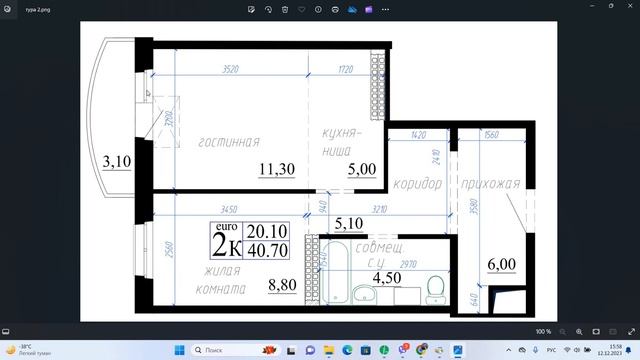Image resolution: width=640 pixels, height=360 pixels.
Task: Open Task View on the taskbar
Action: point(291,350)
